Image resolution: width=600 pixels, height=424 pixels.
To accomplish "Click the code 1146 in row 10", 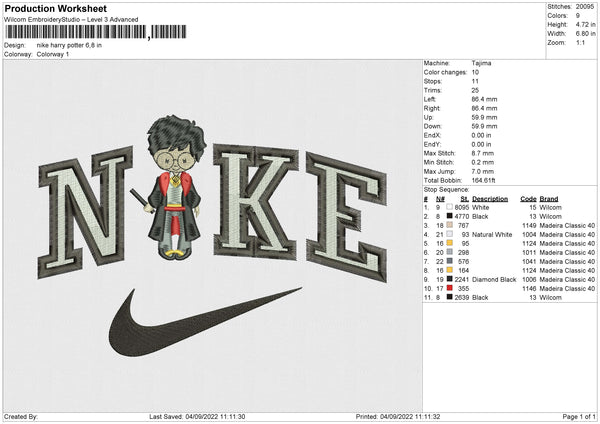I will pos(529,288).
